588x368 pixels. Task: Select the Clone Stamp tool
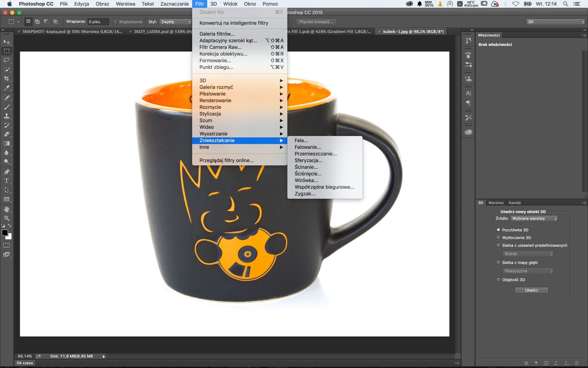6,116
